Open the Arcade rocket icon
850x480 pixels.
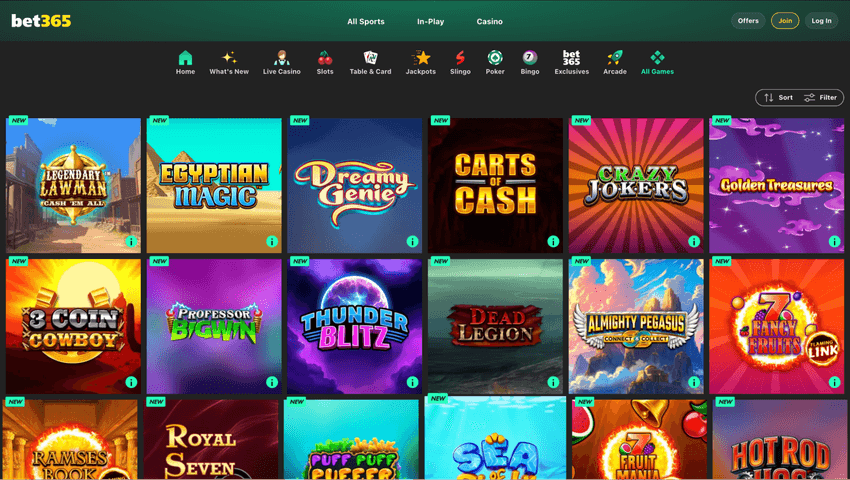[x=615, y=57]
